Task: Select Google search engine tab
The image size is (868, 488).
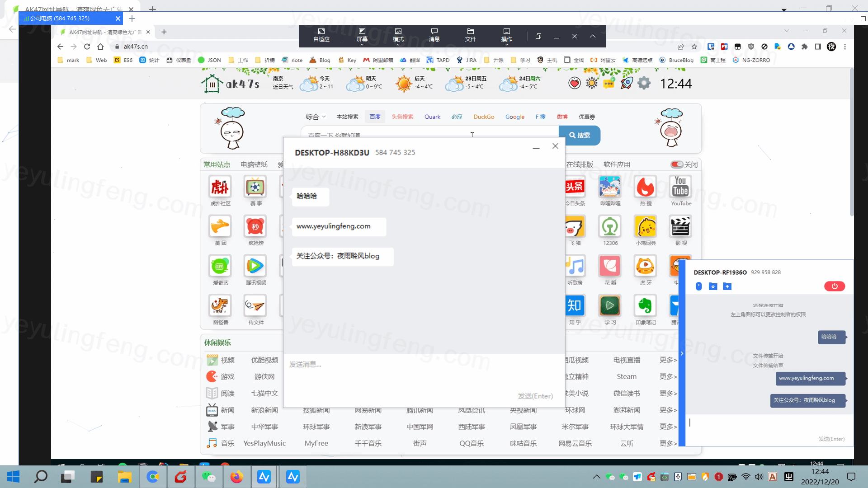Action: click(x=514, y=117)
